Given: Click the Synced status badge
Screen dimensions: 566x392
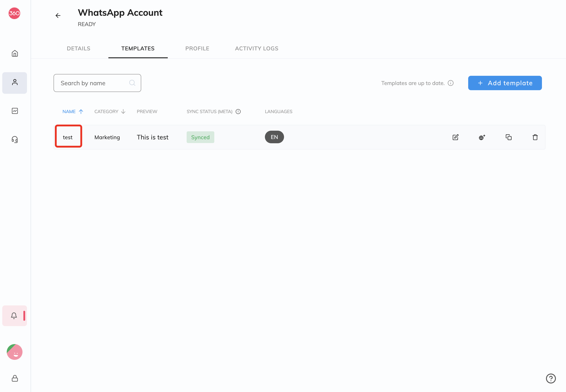Looking at the screenshot, I should coord(200,137).
